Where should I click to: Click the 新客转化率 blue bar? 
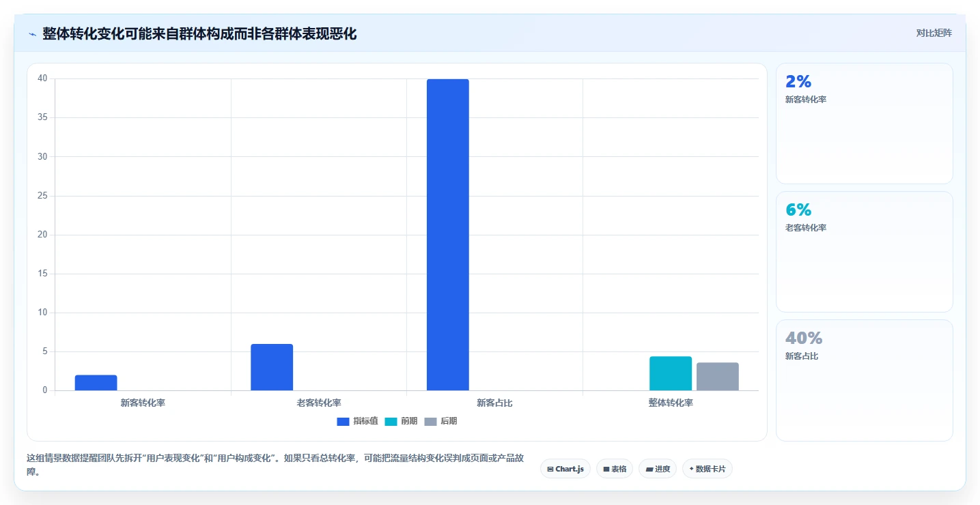pos(96,383)
